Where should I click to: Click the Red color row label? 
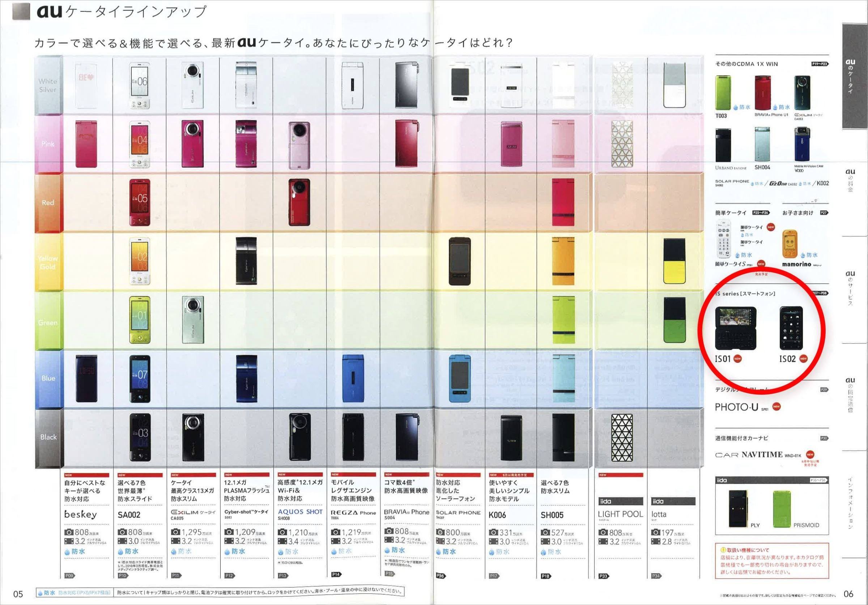point(48,202)
